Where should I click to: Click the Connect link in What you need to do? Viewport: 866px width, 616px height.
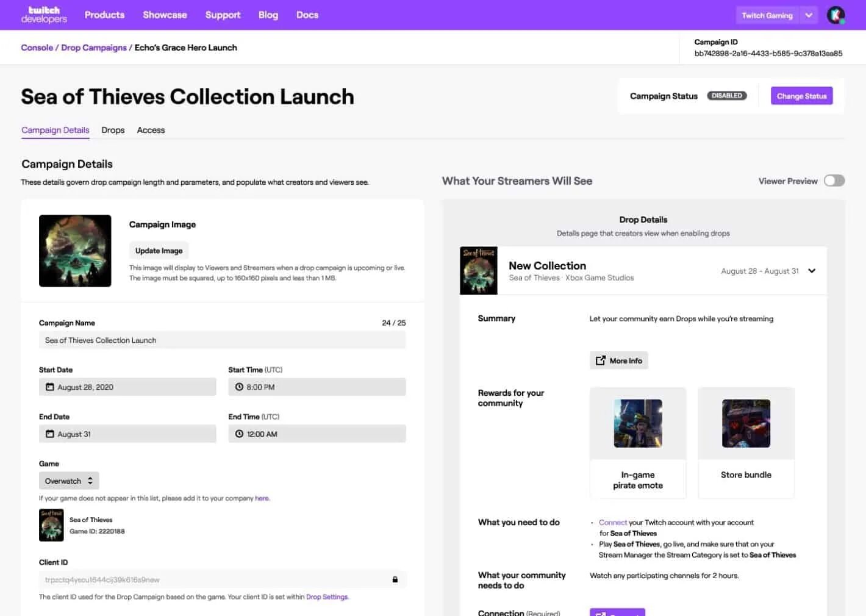tap(613, 523)
